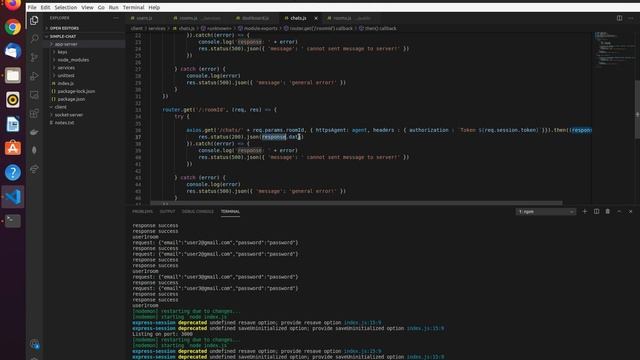Image resolution: width=640 pixels, height=360 pixels.
Task: Open the Go menu
Action: [101, 7]
